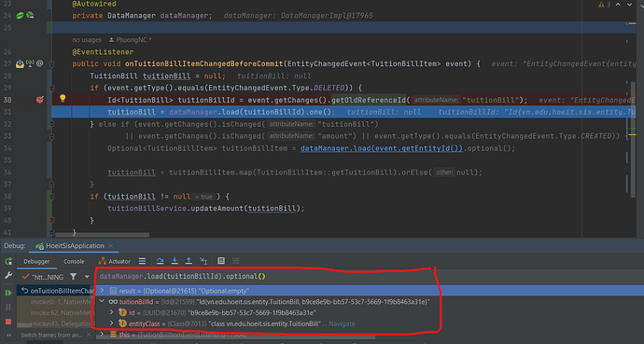Click the "no usages" inlay hint

(87, 40)
